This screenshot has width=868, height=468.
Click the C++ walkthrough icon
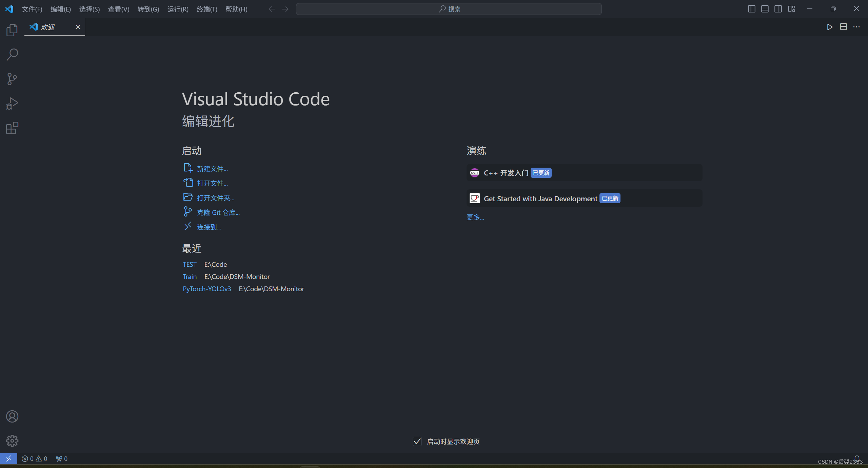[475, 173]
